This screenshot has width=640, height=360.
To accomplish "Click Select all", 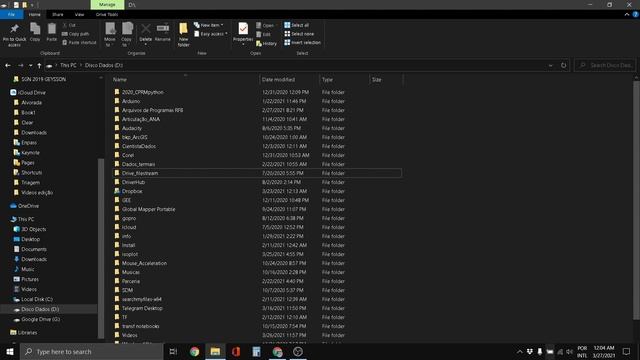I will 297,25.
